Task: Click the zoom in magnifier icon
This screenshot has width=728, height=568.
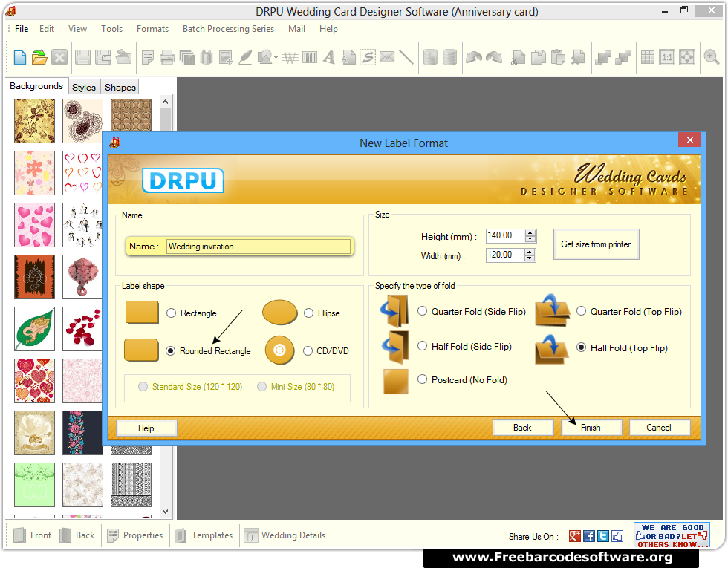Action: point(711,58)
